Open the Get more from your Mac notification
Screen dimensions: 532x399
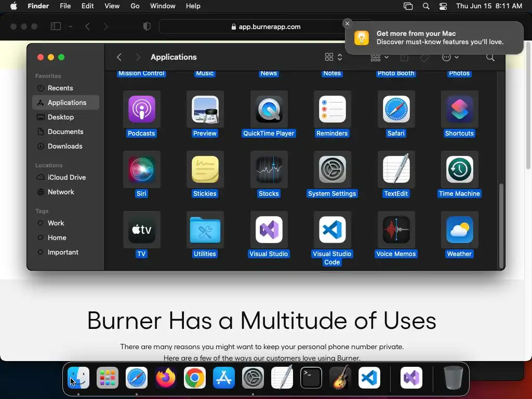(434, 37)
